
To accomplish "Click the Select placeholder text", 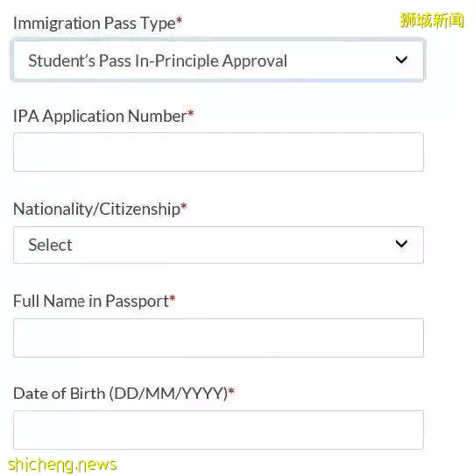I will [50, 245].
